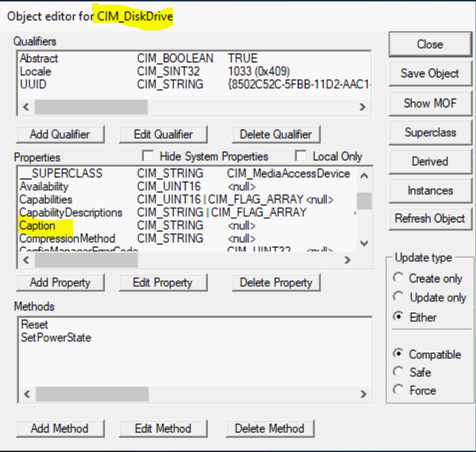This screenshot has height=452, width=476.
Task: Open the Superclass of CIM_DiskDrive
Action: pos(429,133)
